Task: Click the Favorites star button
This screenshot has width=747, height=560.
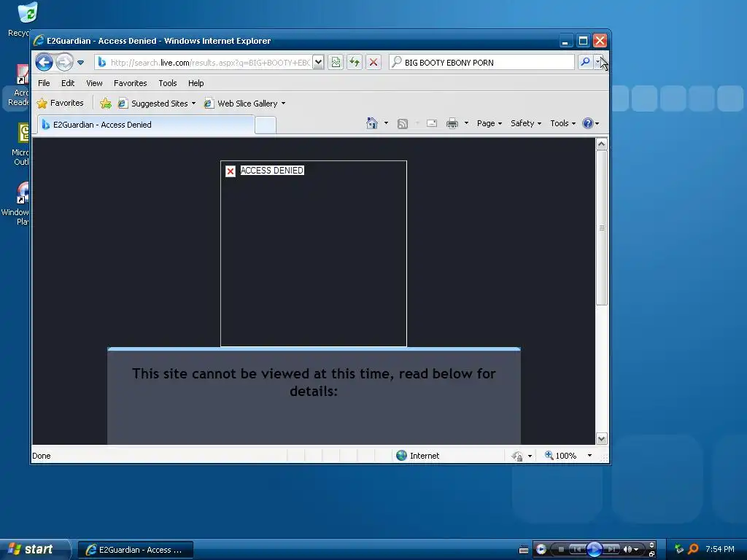Action: [x=61, y=103]
